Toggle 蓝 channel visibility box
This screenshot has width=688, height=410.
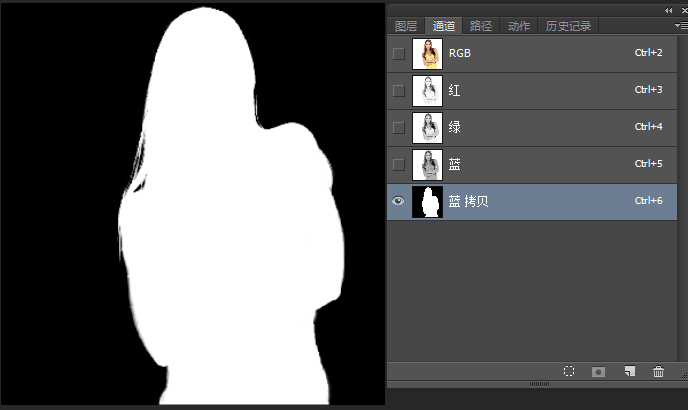pos(398,165)
